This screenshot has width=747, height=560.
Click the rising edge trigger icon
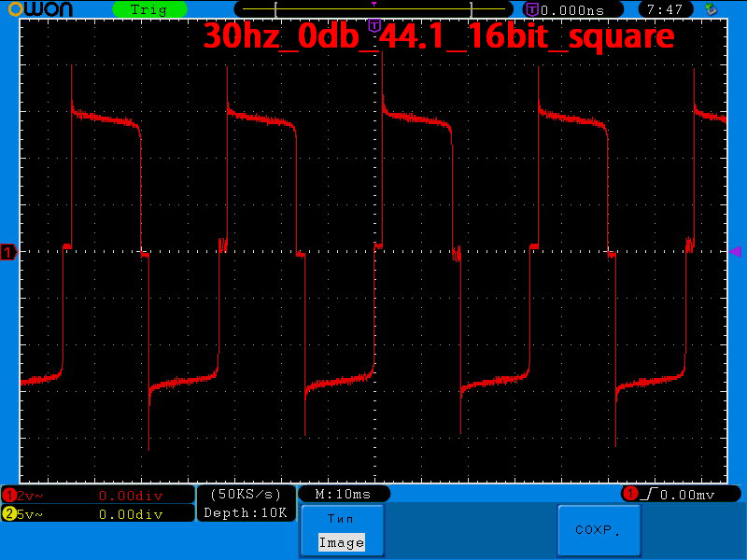[x=649, y=495]
